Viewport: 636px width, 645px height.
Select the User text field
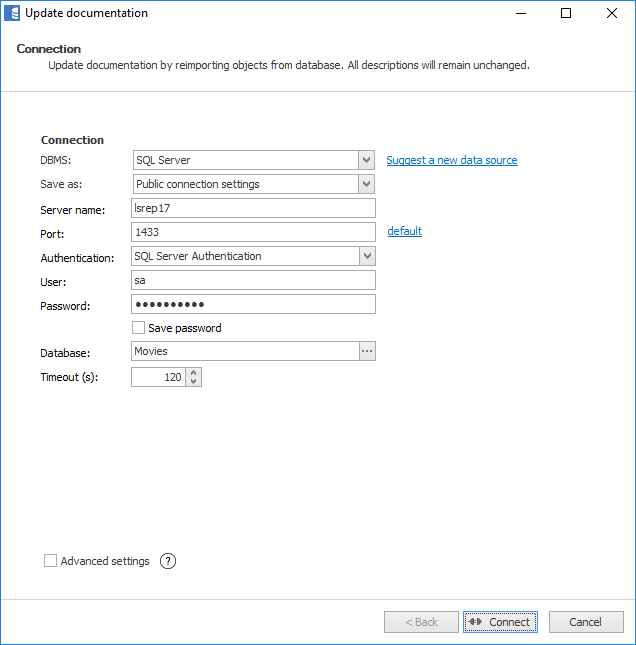coord(253,280)
